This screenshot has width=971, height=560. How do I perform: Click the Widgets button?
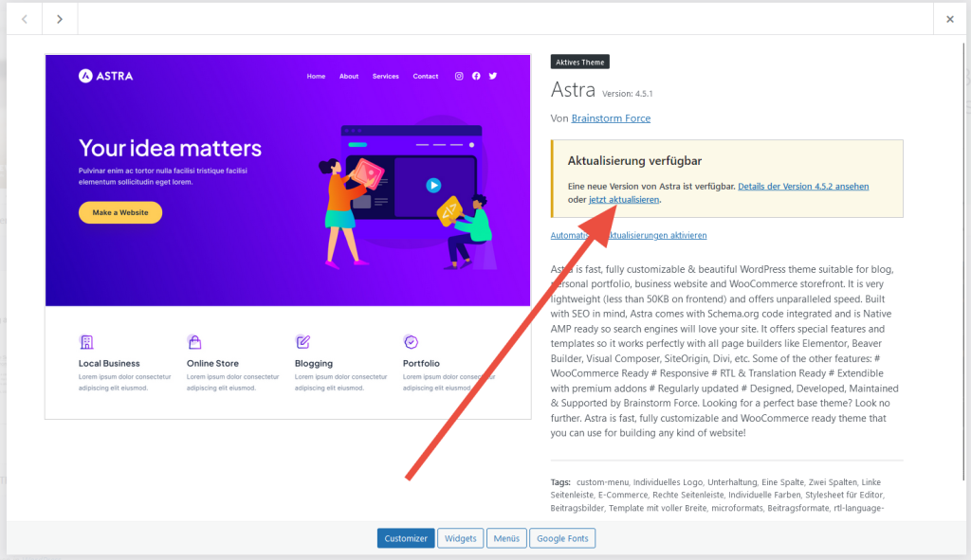(x=460, y=537)
